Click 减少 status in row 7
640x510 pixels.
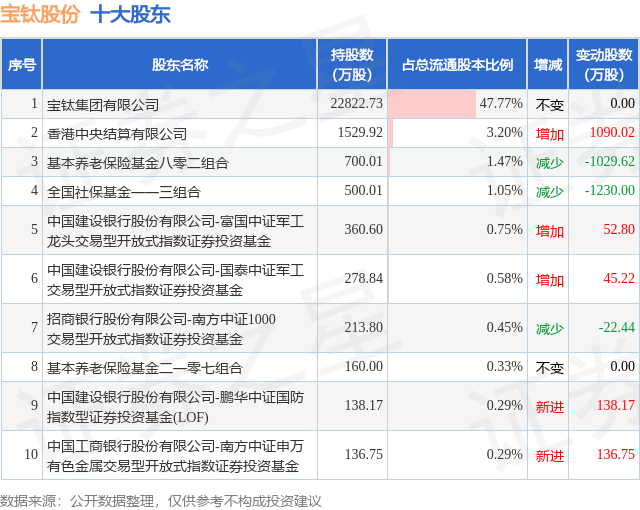[x=549, y=329]
